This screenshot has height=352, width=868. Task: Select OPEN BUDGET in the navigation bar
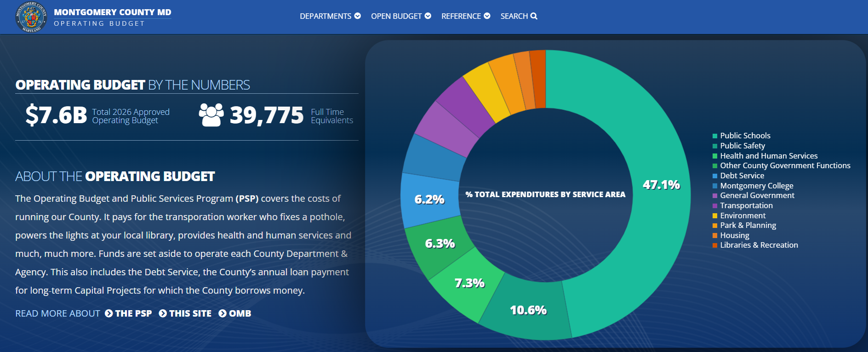396,16
